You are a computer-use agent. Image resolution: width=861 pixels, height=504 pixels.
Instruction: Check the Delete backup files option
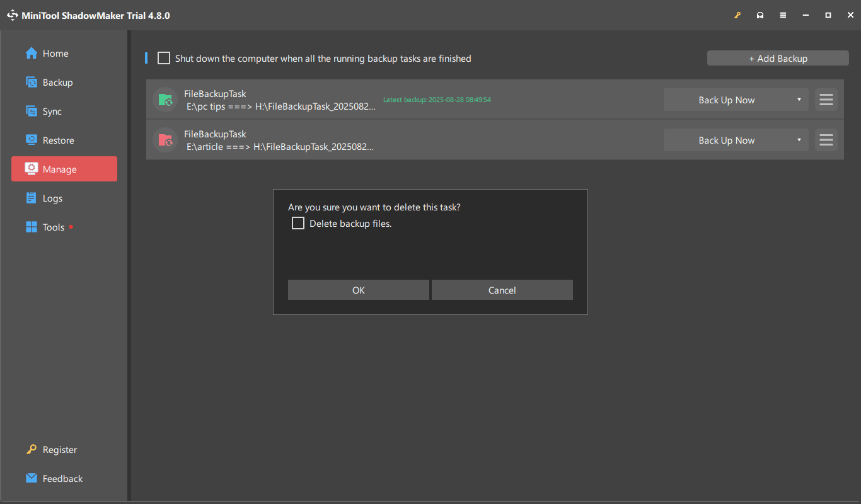[298, 223]
